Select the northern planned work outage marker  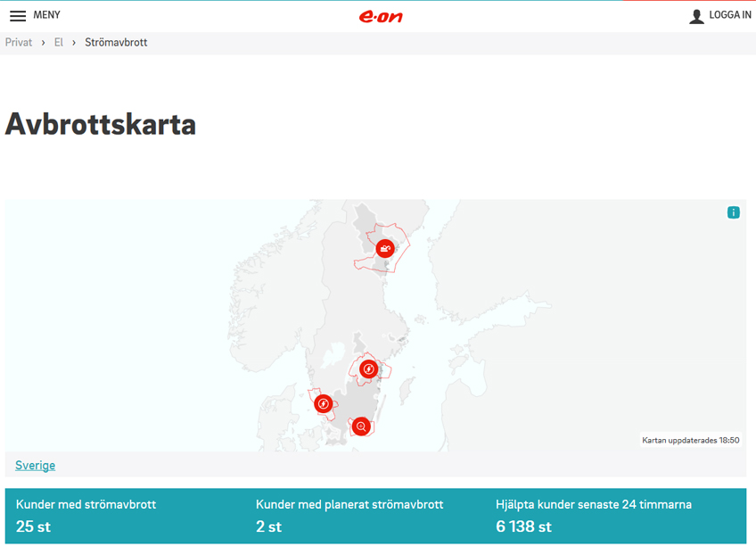pos(385,249)
